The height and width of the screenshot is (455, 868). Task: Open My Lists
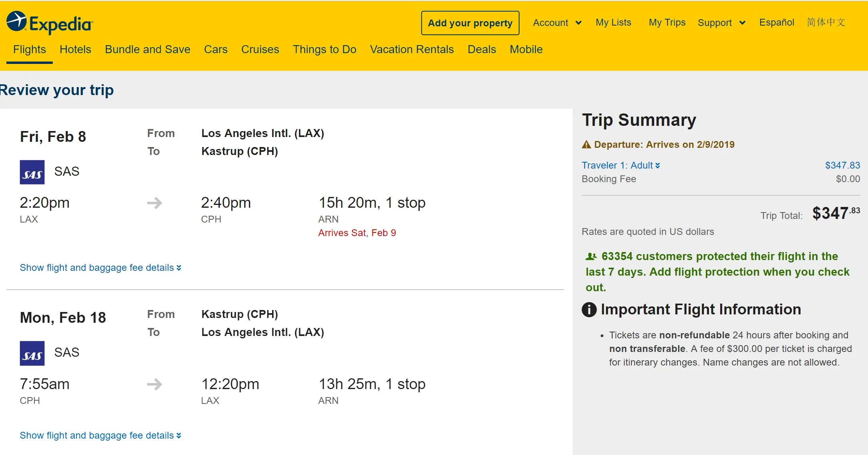click(613, 23)
